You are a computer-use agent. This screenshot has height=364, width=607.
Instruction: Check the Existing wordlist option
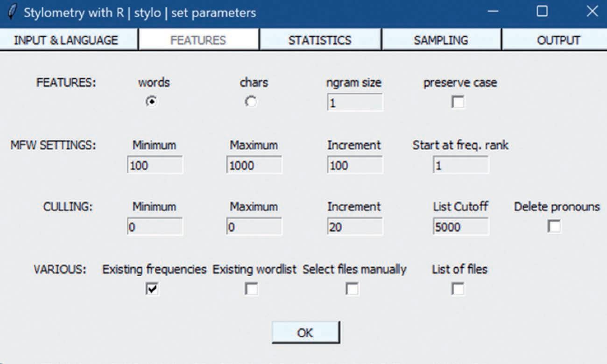[x=251, y=289]
